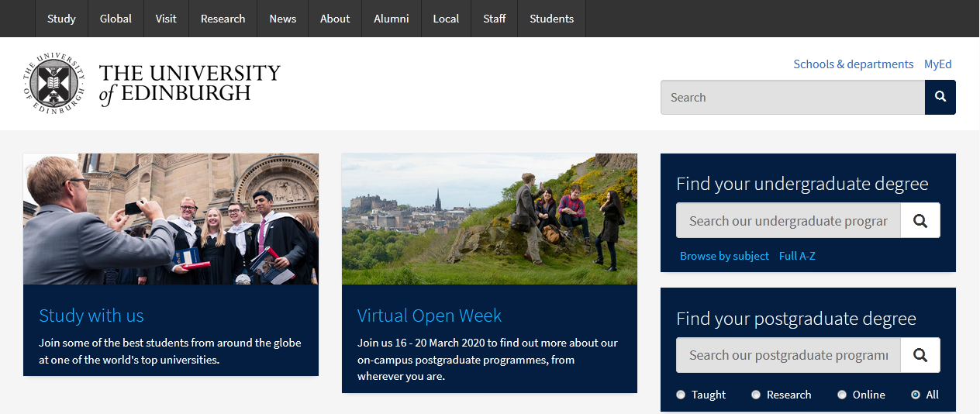Open the About menu item
Screen dimensions: 980x414
pyautogui.click(x=335, y=19)
